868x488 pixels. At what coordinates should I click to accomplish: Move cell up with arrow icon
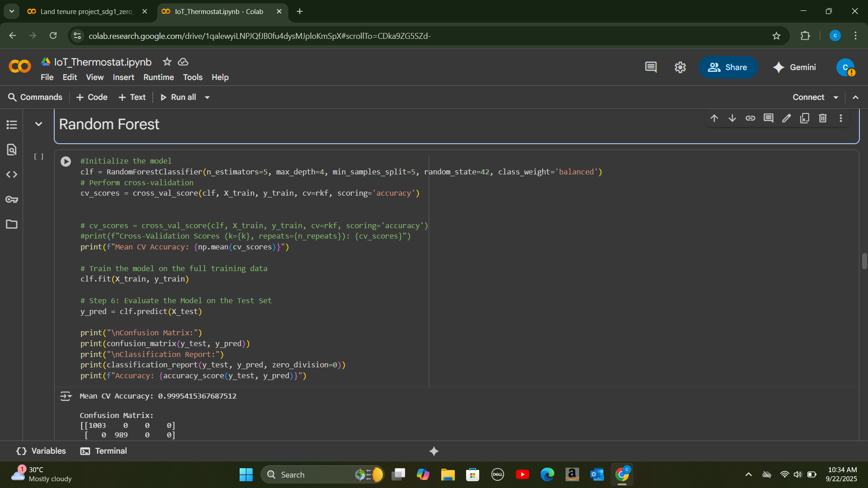coord(714,118)
